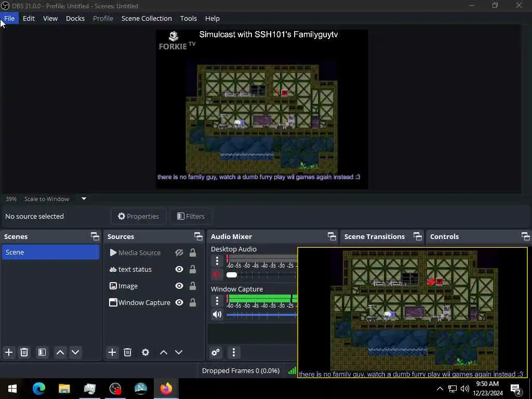Move scene up
Image resolution: width=532 pixels, height=399 pixels.
[x=60, y=352]
